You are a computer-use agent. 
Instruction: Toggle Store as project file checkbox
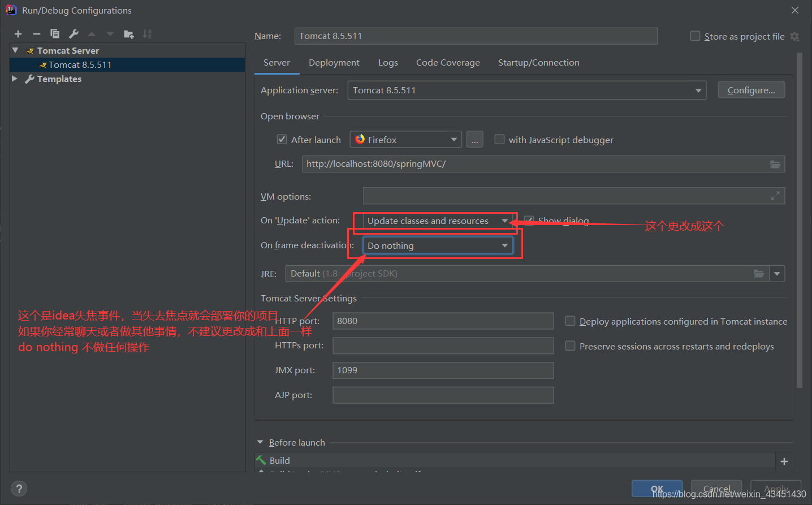[696, 36]
